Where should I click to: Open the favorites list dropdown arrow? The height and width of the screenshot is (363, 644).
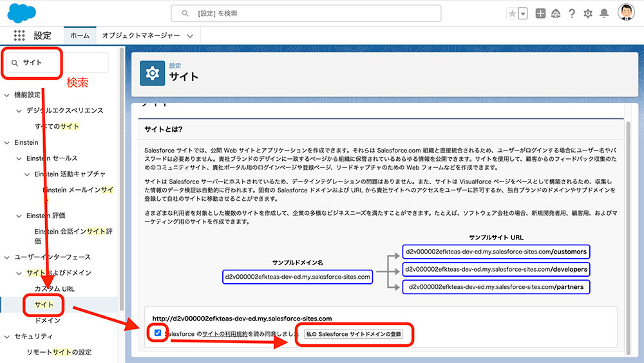pyautogui.click(x=523, y=14)
